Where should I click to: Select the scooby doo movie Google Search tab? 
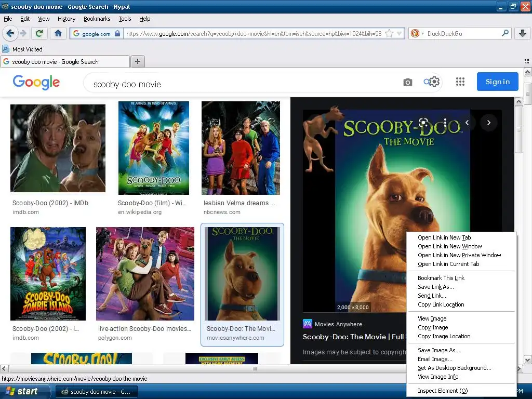click(65, 62)
